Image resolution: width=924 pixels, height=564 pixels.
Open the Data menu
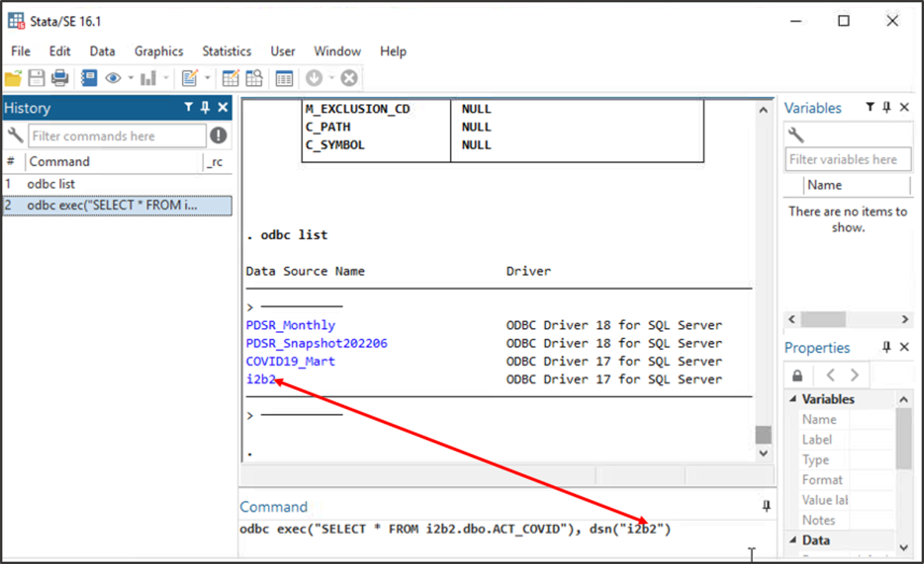pyautogui.click(x=102, y=51)
